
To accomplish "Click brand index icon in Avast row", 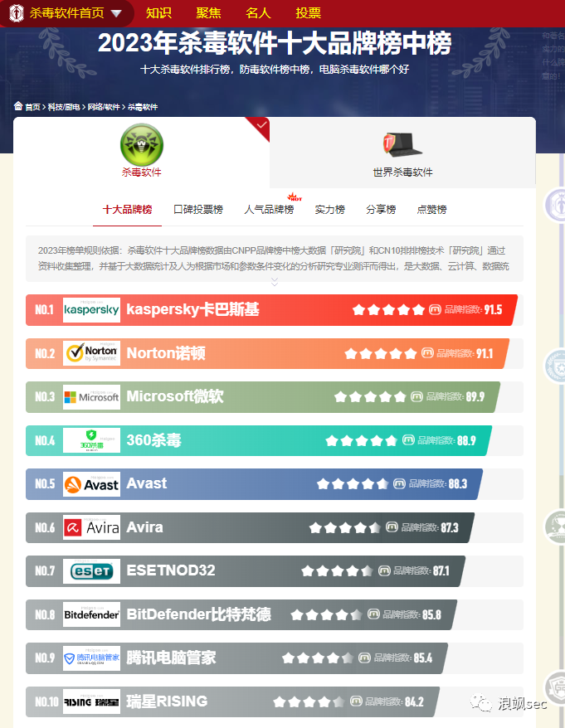I will pos(400,483).
